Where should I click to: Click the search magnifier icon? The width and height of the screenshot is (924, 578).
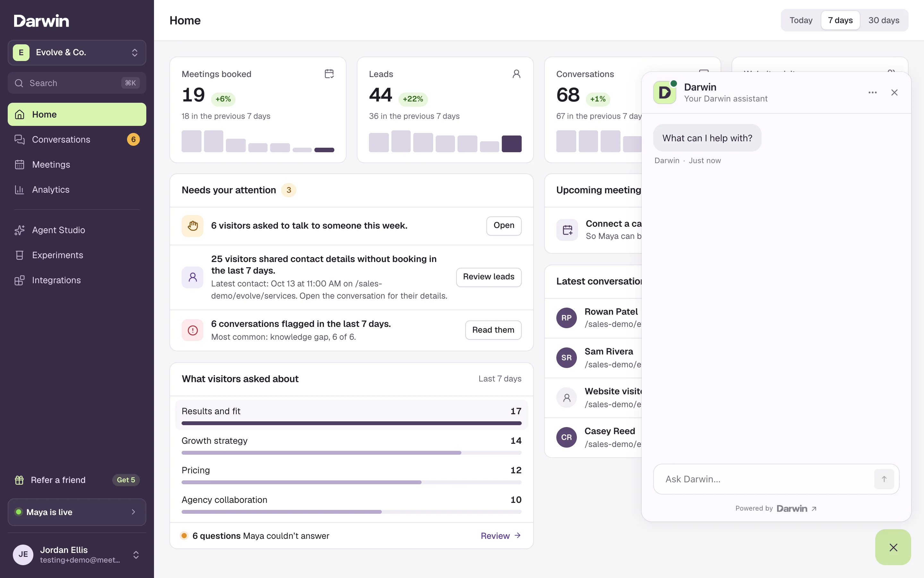pyautogui.click(x=19, y=83)
